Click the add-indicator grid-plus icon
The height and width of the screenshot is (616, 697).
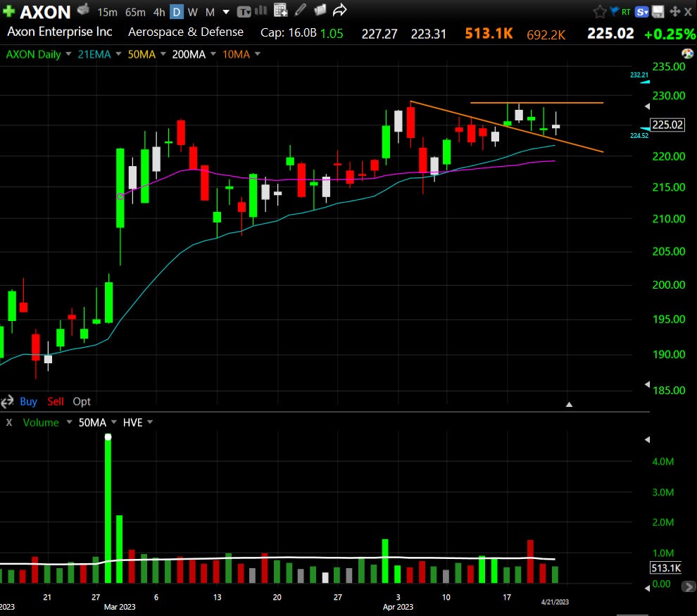(x=281, y=11)
